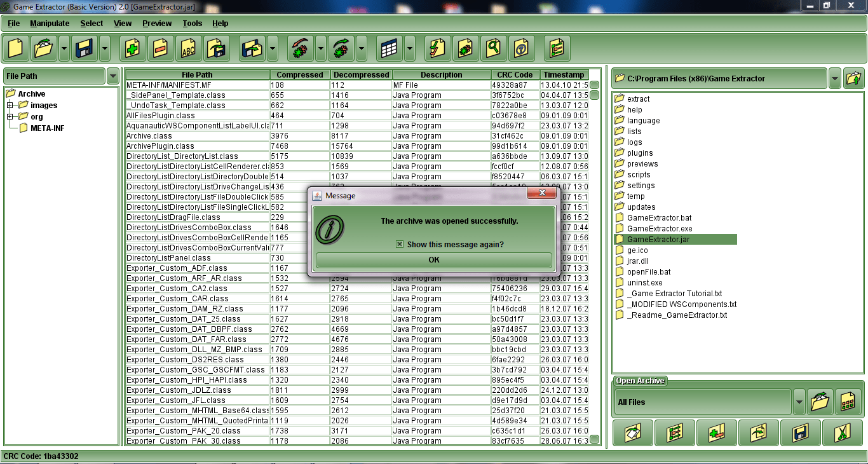The image size is (868, 464).
Task: Open the File menu
Action: pos(14,24)
